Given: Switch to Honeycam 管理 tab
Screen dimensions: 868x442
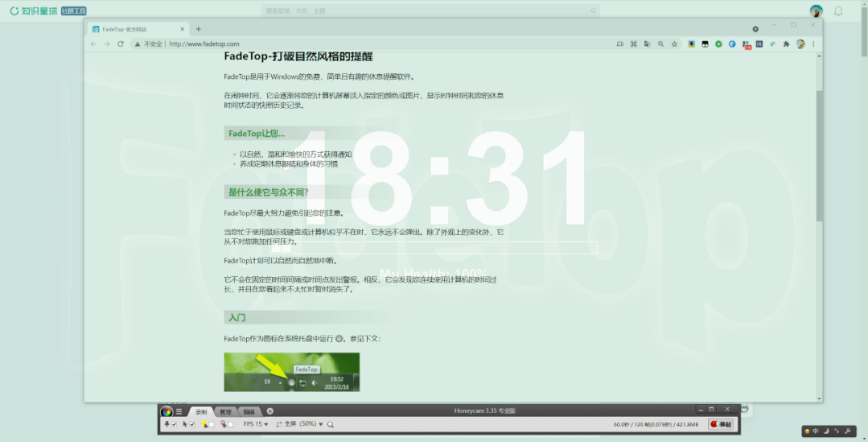Looking at the screenshot, I should (x=225, y=411).
